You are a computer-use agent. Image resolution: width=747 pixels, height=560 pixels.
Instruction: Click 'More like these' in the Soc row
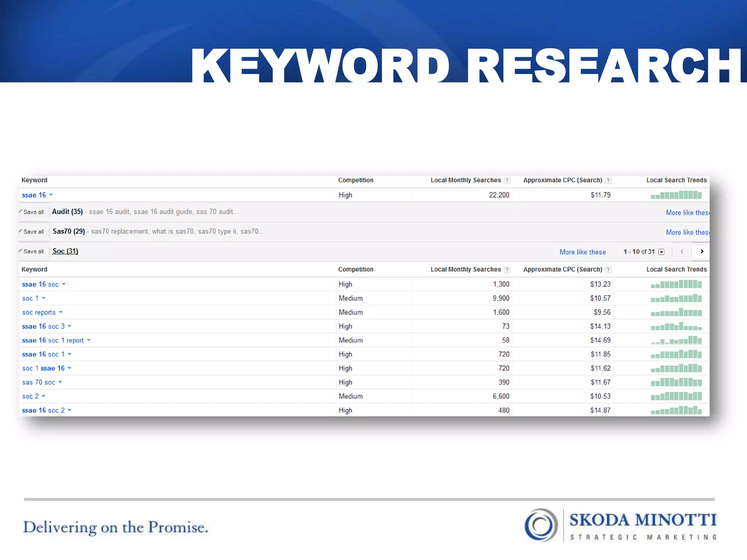(x=582, y=252)
